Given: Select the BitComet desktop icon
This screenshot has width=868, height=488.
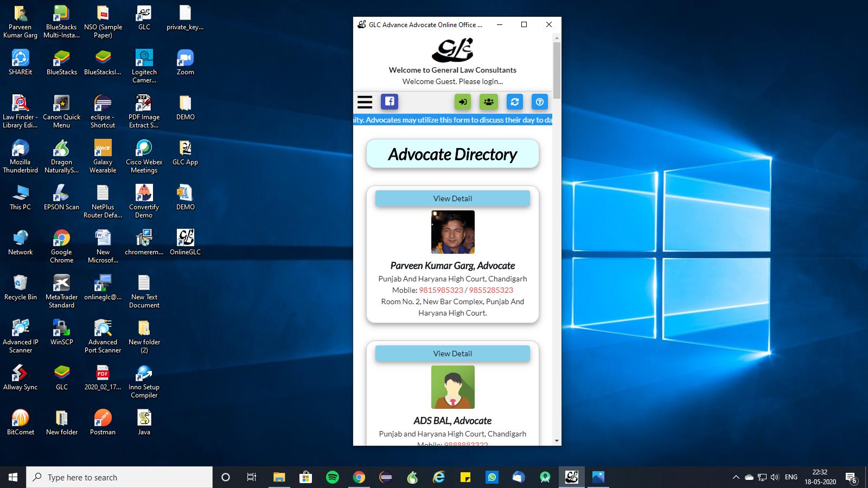Looking at the screenshot, I should 20,422.
